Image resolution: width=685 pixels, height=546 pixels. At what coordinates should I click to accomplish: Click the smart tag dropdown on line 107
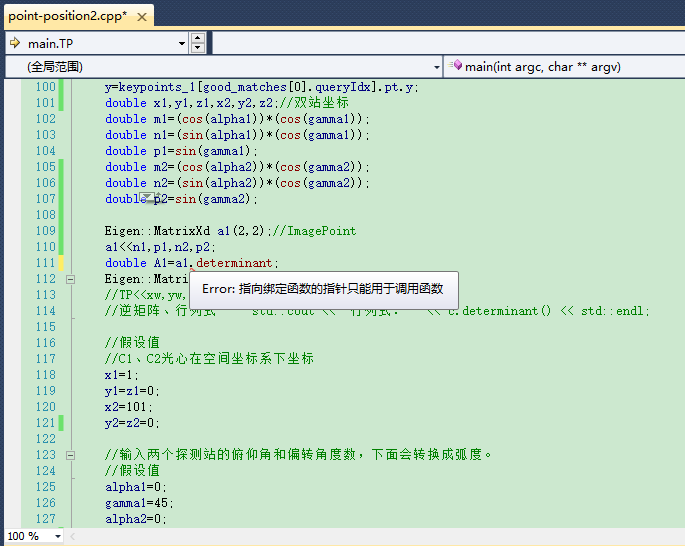[147, 197]
